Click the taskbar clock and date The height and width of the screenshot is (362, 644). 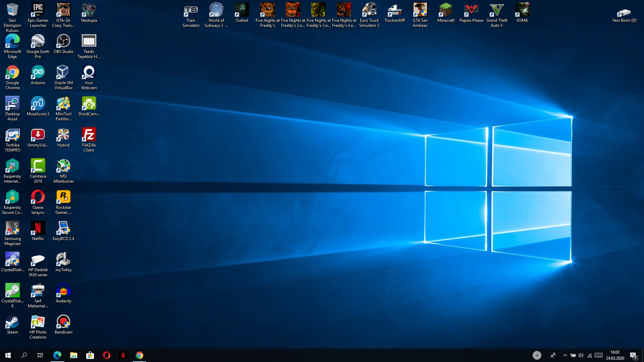[x=615, y=355]
